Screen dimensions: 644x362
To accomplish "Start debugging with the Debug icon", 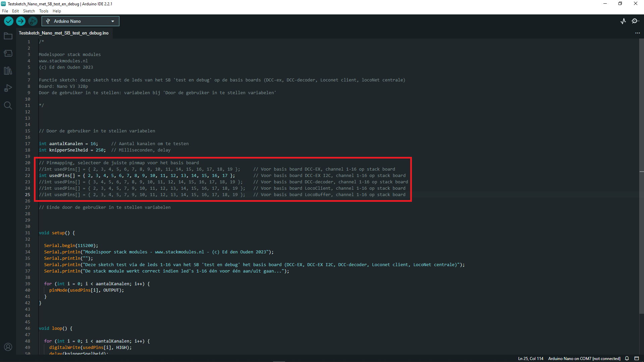I will [x=33, y=21].
